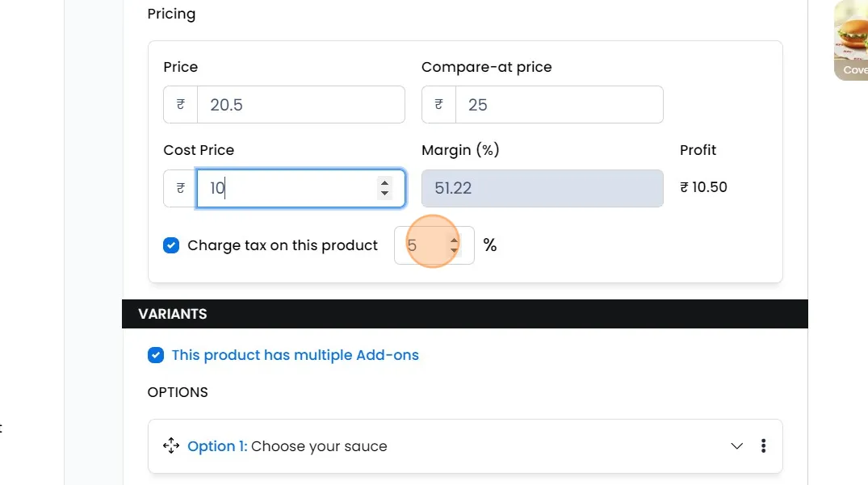Viewport: 868px width, 485px height.
Task: Click the rupee symbol beside Compare-at price
Action: (439, 105)
